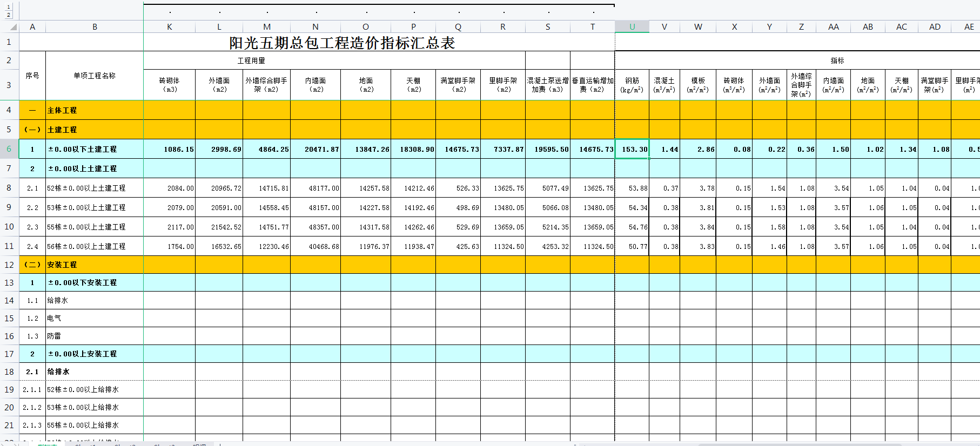Click the select-all corner triangle
Image resolution: width=980 pixels, height=446 pixels.
click(x=14, y=27)
